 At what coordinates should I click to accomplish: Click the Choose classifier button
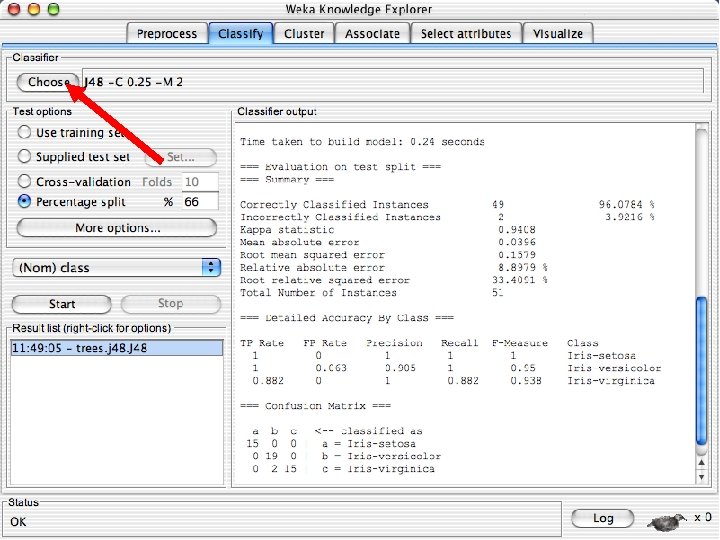tap(48, 82)
